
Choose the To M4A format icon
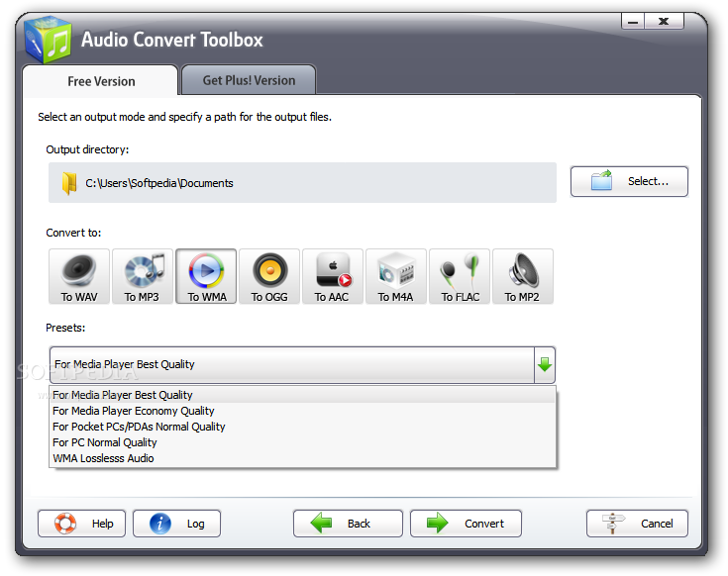[x=396, y=276]
